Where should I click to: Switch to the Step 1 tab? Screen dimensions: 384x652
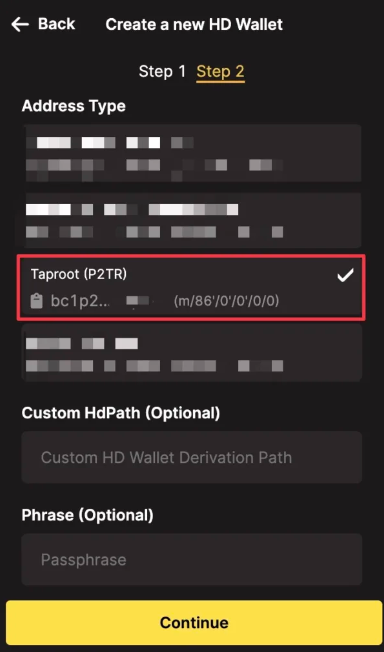coord(162,72)
